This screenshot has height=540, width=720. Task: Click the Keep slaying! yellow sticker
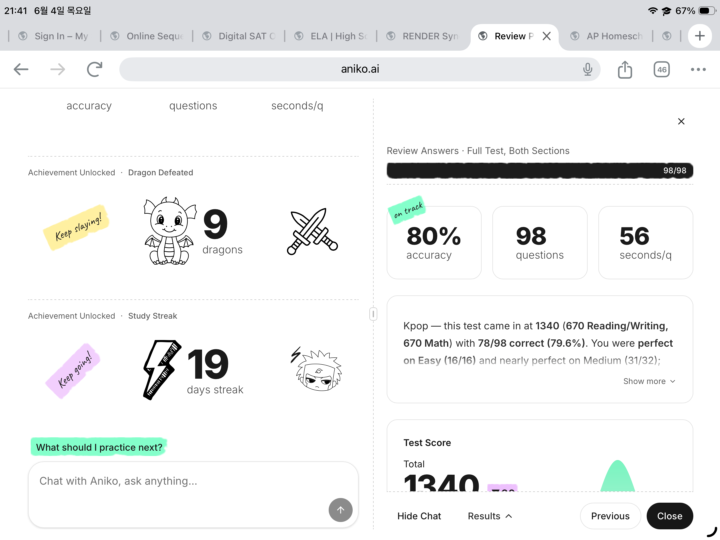click(77, 228)
